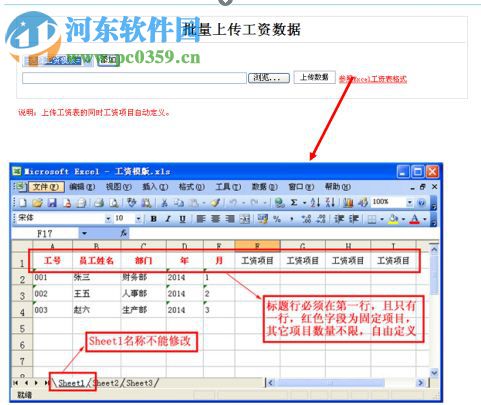Toggle Bold formatting button

[x=153, y=219]
